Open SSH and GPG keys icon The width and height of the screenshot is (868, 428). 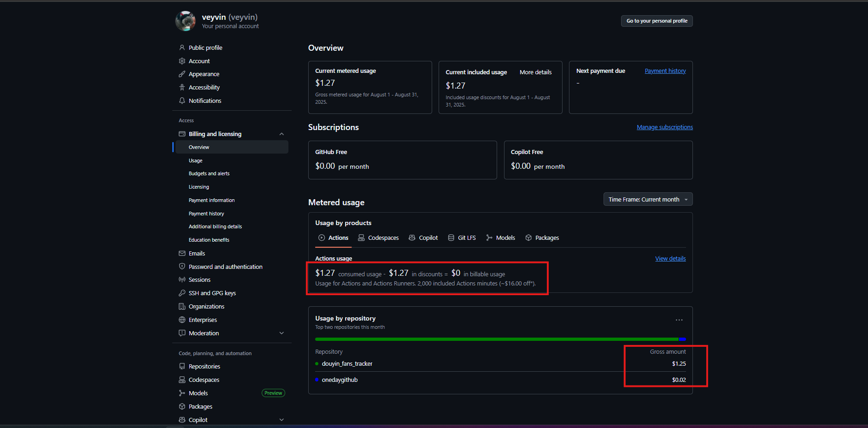(x=182, y=293)
